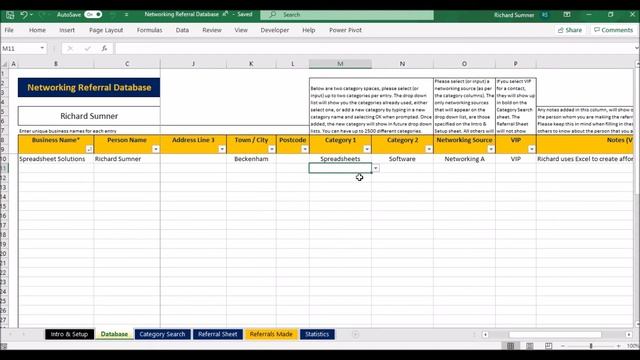The image size is (640, 360).
Task: Expand the cell M11 validation dropdown arrow
Action: [x=376, y=168]
